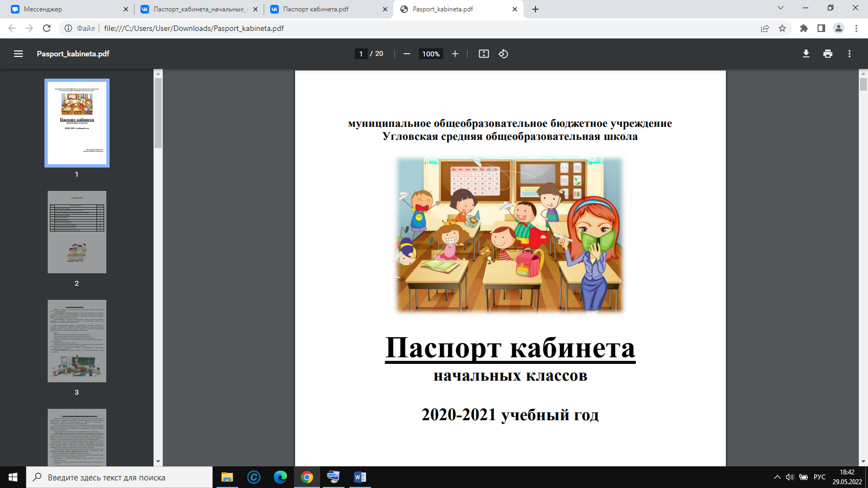This screenshot has height=488, width=868.
Task: Open the volume control in tray
Action: (790, 477)
